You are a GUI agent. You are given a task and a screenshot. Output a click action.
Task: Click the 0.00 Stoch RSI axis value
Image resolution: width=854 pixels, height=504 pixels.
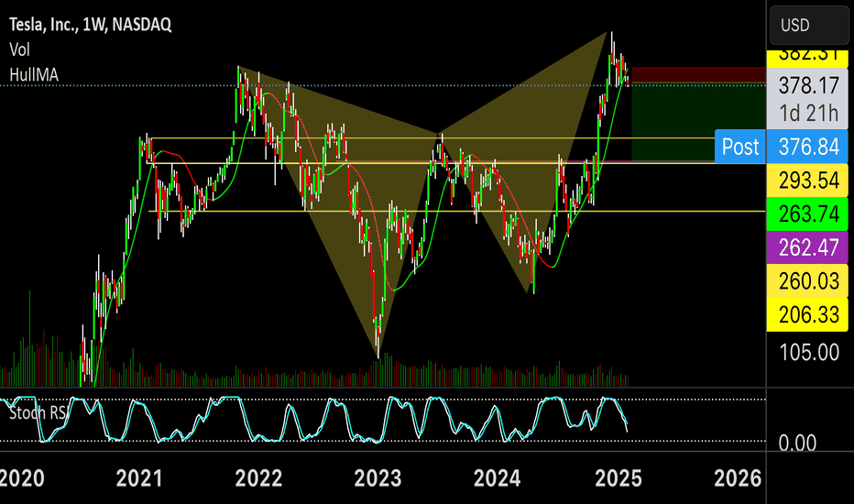coord(797,443)
